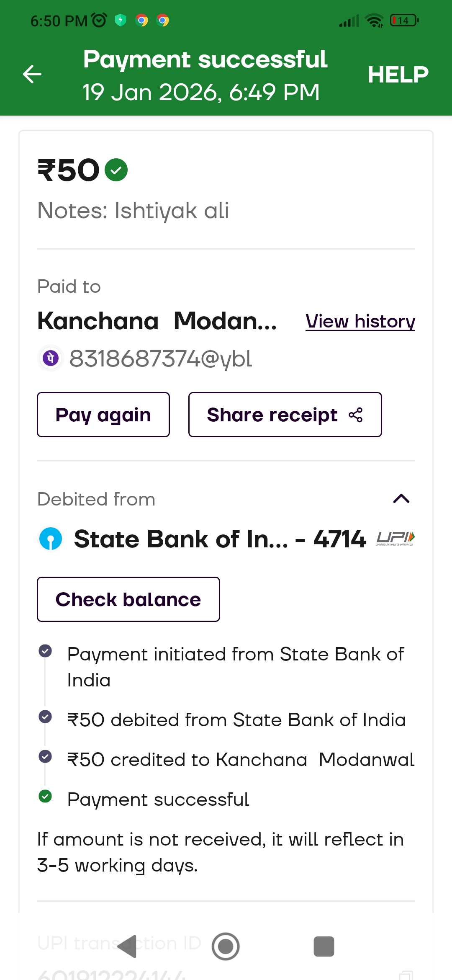The image size is (452, 980).
Task: Tap the green verified checkmark beside ₹50
Action: click(116, 170)
